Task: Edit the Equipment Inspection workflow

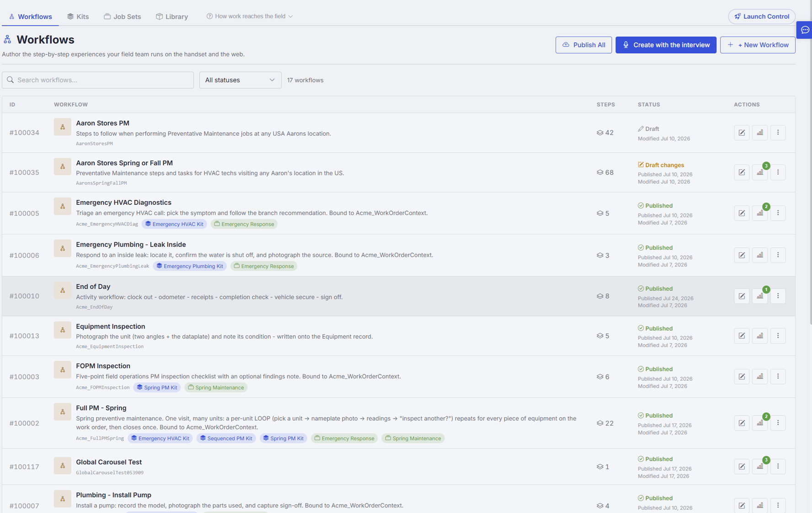Action: tap(742, 336)
